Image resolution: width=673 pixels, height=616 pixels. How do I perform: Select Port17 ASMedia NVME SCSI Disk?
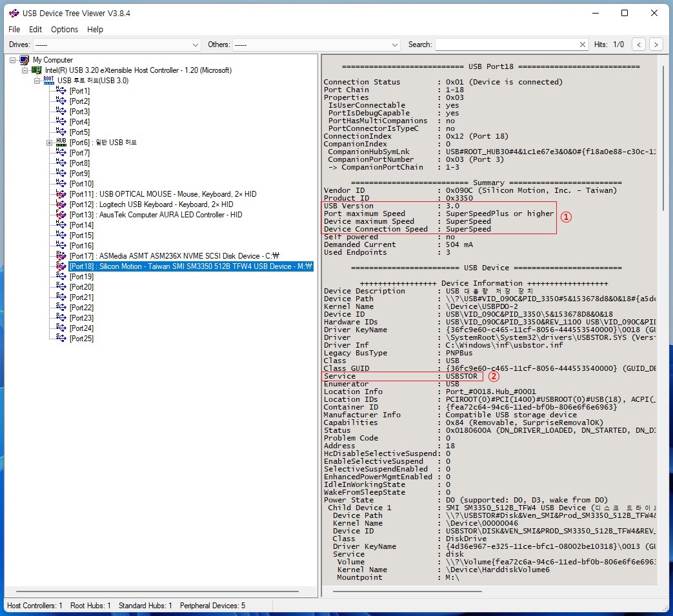[x=174, y=255]
